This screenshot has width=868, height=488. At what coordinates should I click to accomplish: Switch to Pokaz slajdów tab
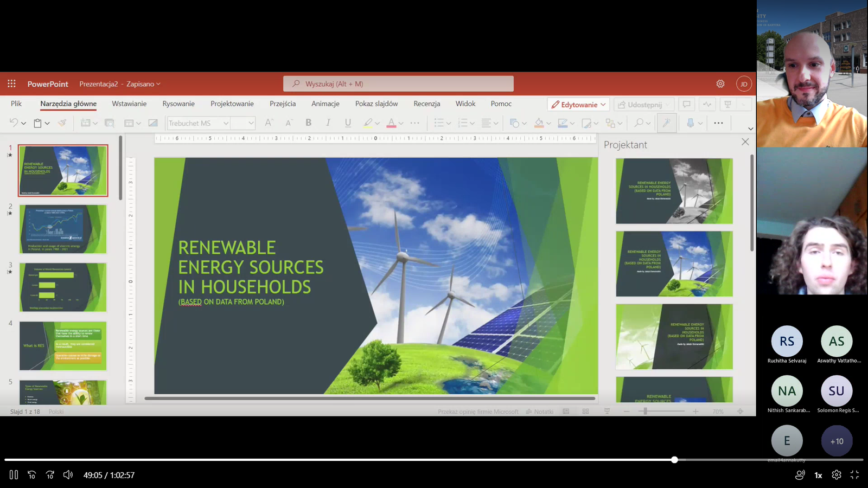click(376, 104)
